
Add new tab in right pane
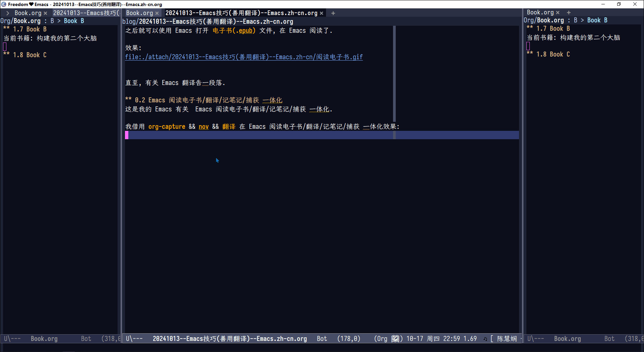569,12
